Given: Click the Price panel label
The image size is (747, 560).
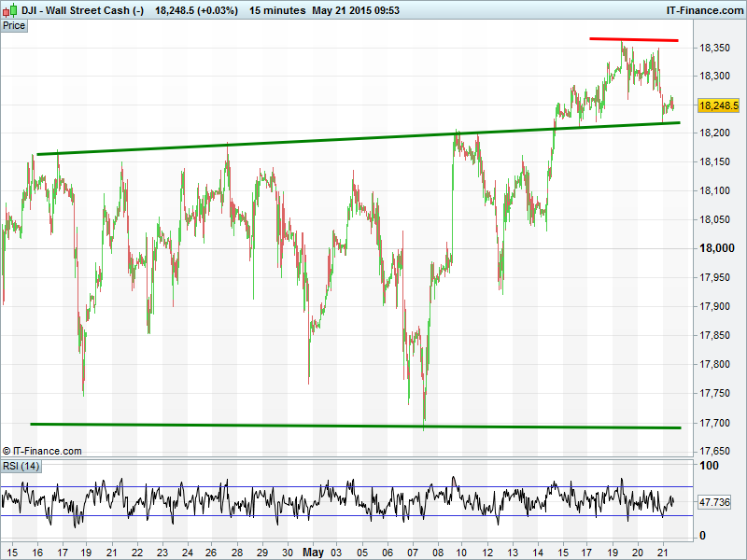Looking at the screenshot, I should click(x=14, y=26).
